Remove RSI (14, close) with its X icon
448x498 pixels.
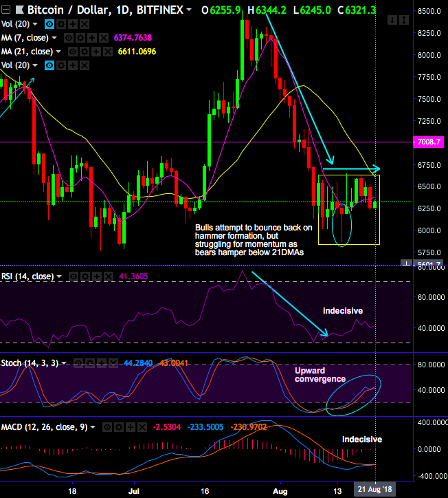(x=109, y=277)
